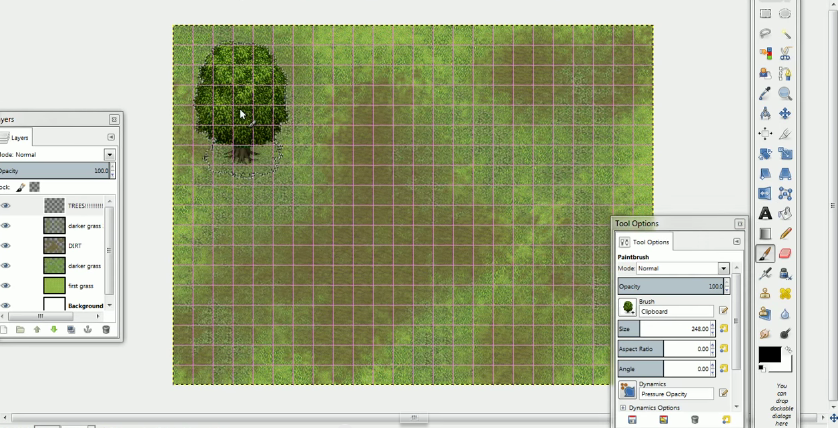Hide the first grass layer eye icon
The image size is (838, 428).
[5, 286]
